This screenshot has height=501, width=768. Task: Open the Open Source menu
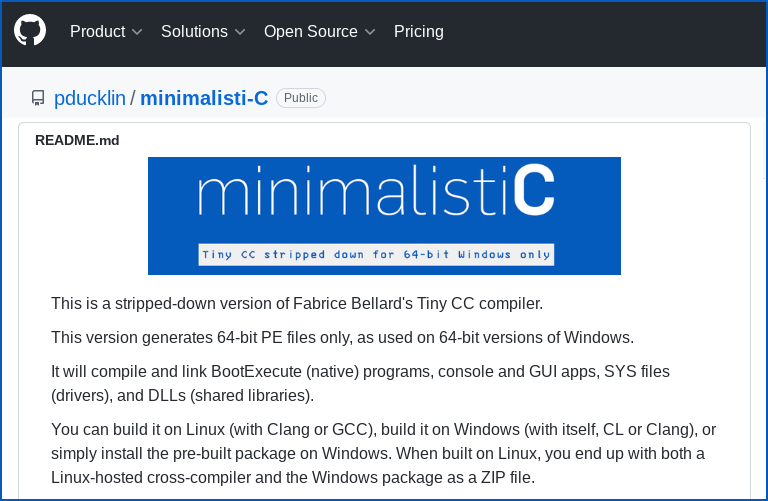pyautogui.click(x=310, y=32)
